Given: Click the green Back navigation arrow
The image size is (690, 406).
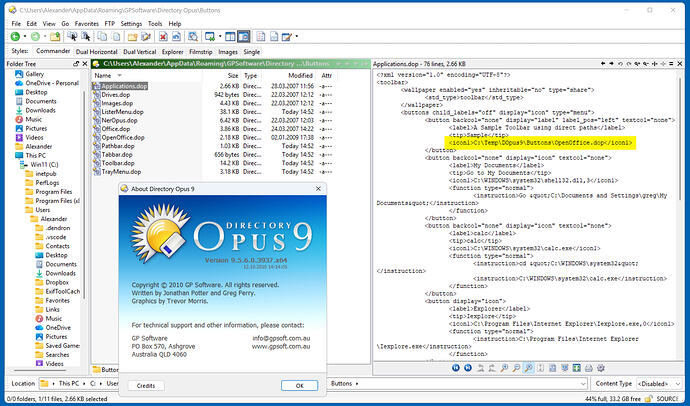Looking at the screenshot, I should (x=14, y=34).
